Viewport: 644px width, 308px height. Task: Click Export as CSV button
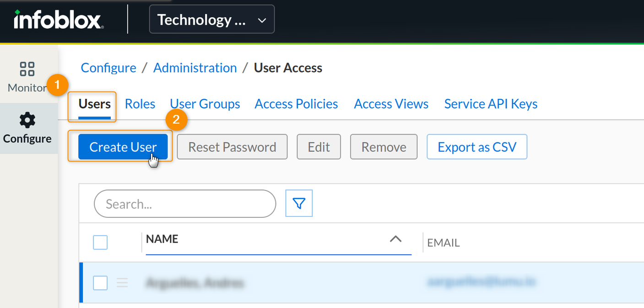click(477, 147)
